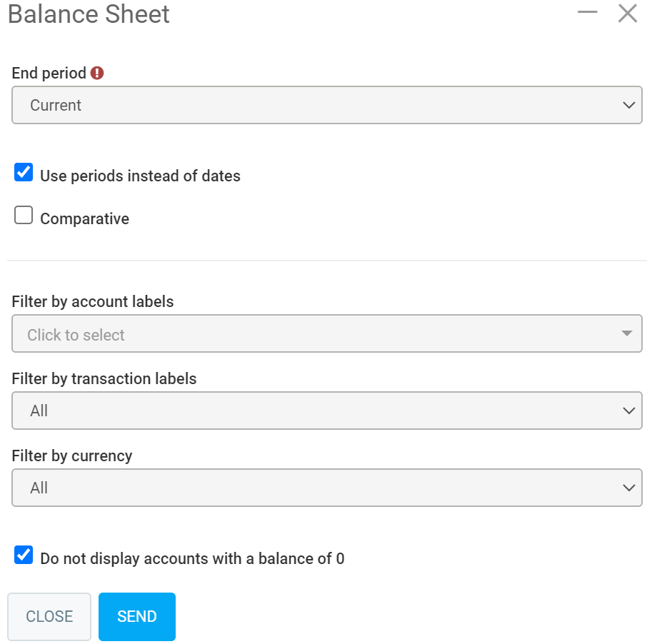
Task: Close dialog with the X icon
Action: [627, 14]
